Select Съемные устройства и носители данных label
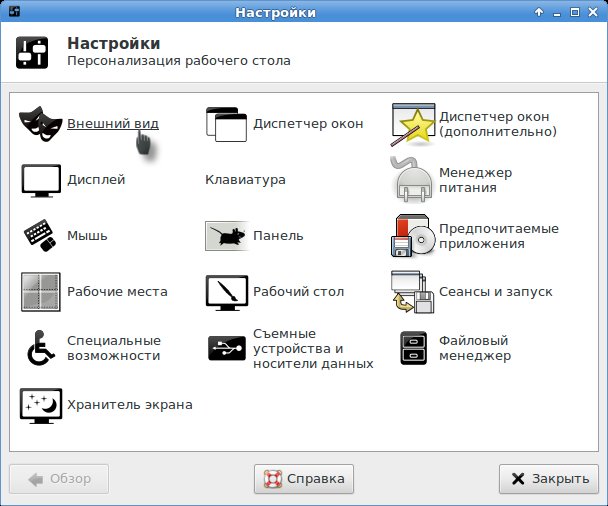 pos(313,348)
